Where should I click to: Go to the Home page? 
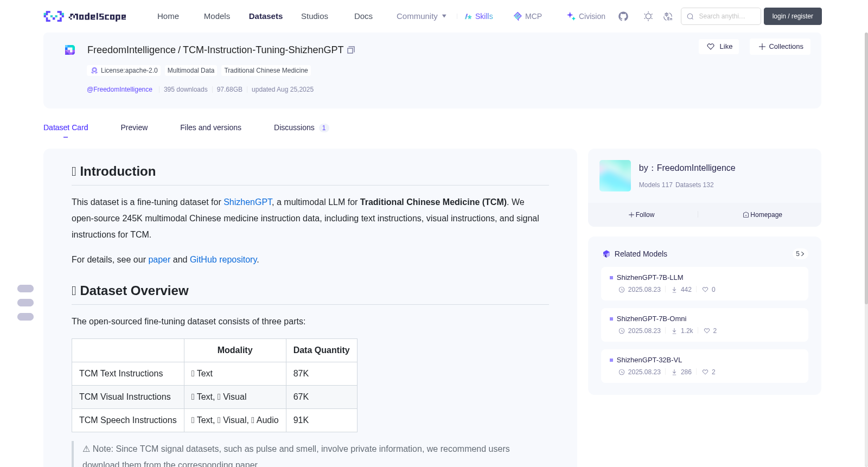point(168,16)
